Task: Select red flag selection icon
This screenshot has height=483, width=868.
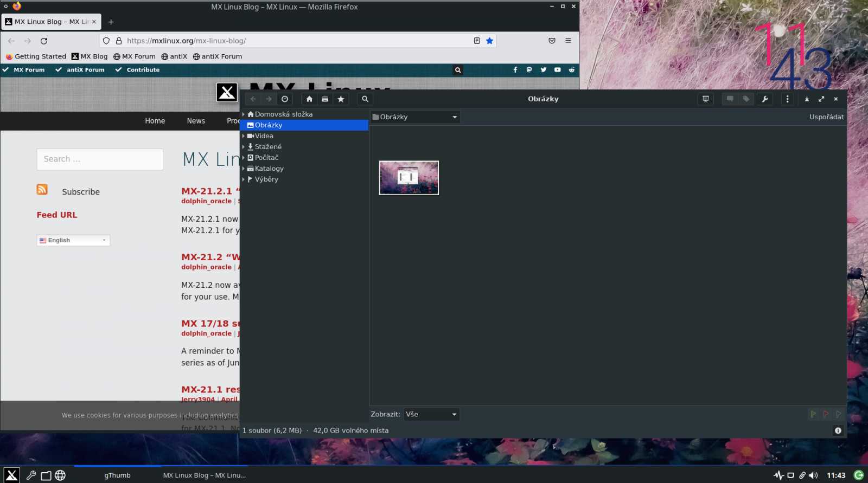Action: click(x=826, y=414)
